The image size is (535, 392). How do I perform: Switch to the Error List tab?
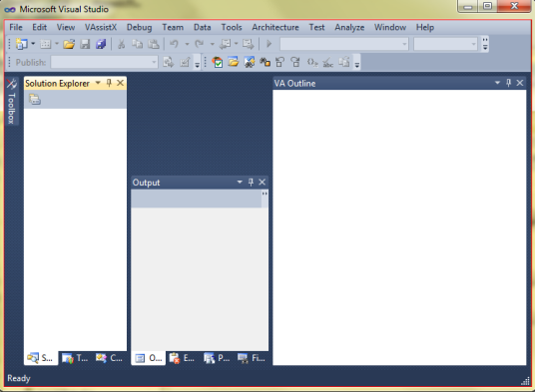(x=182, y=358)
